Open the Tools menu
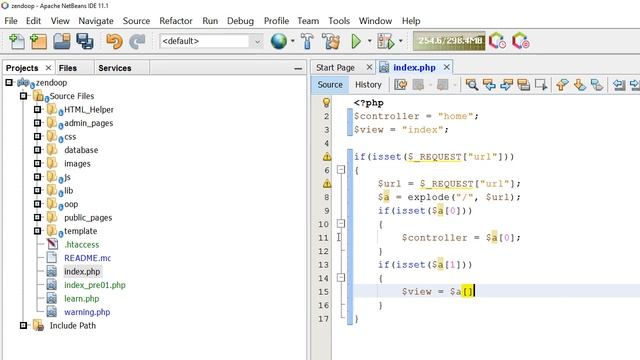640x360 pixels. pos(339,21)
